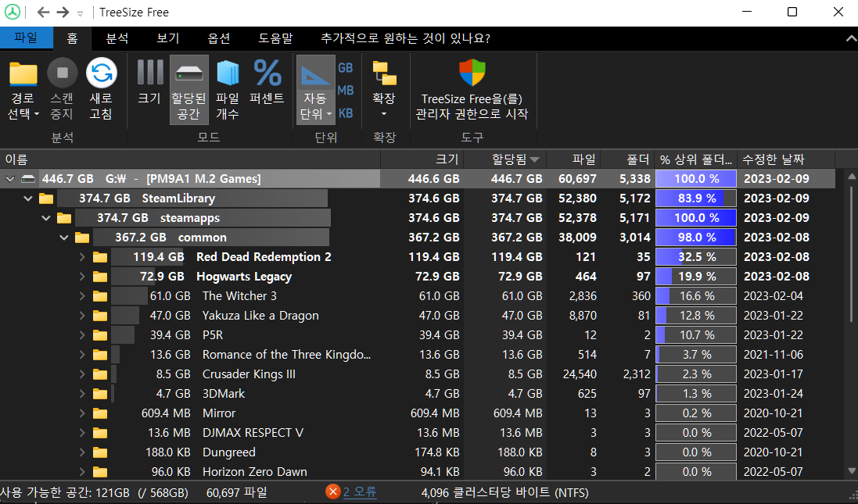Click the 3DMark folder icon
This screenshot has height=504, width=858.
point(99,394)
